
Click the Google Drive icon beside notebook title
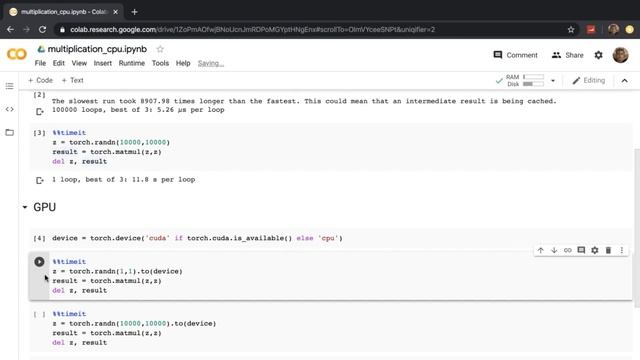[41, 49]
